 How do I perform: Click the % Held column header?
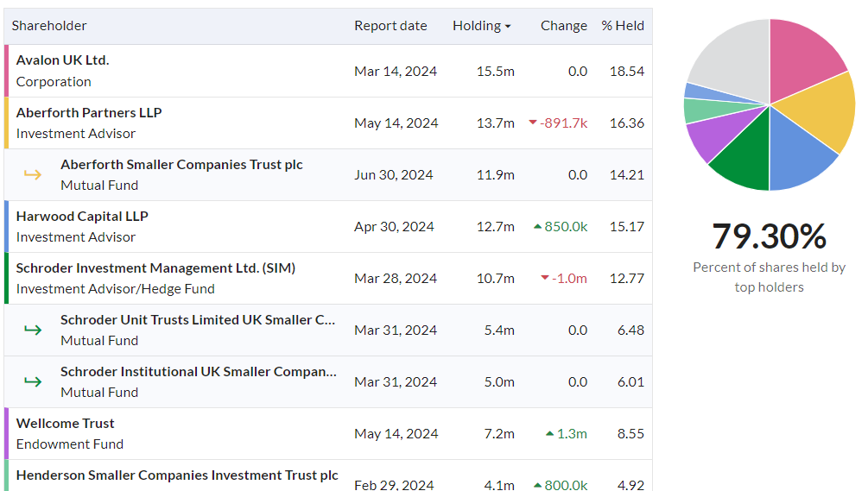click(x=623, y=26)
